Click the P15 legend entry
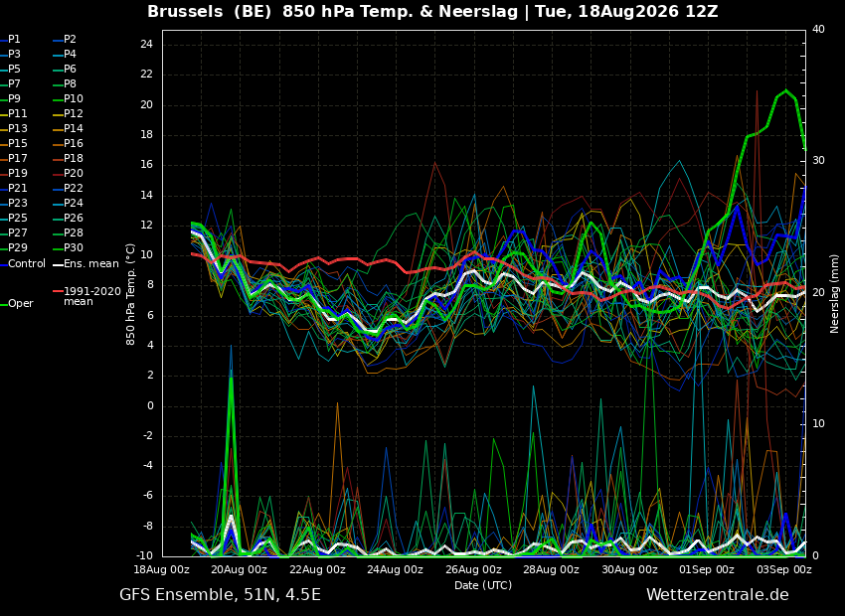845x616 pixels. tap(17, 144)
